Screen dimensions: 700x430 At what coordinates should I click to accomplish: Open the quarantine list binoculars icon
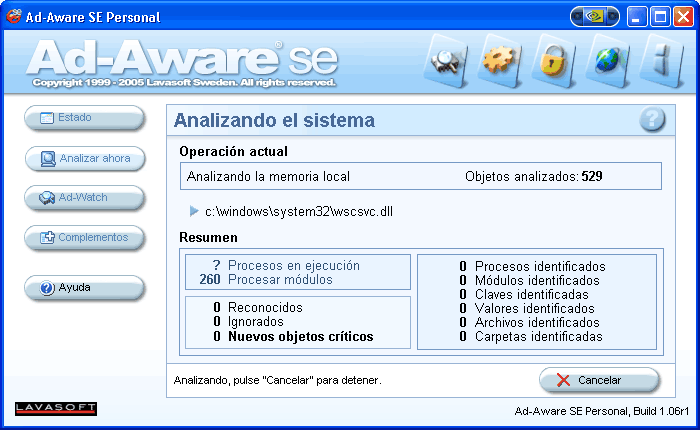[446, 60]
